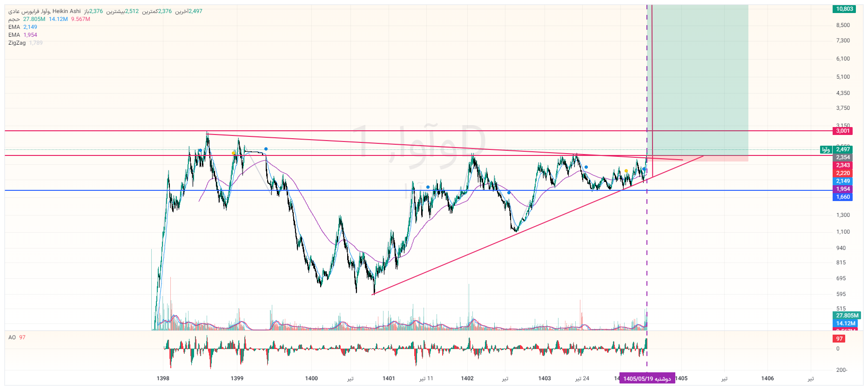Click the green 27.805M volume value in legend
This screenshot has height=390, width=868.
tap(34, 19)
